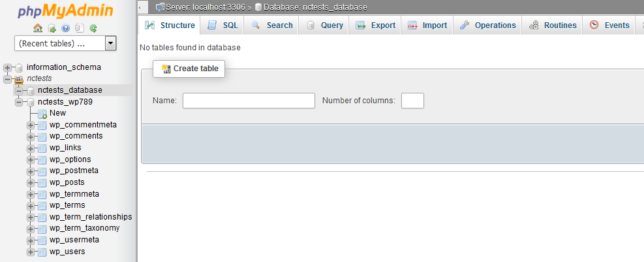Click the reload navigation panel icon
Viewport: 644px width, 262px height.
pos(93,28)
